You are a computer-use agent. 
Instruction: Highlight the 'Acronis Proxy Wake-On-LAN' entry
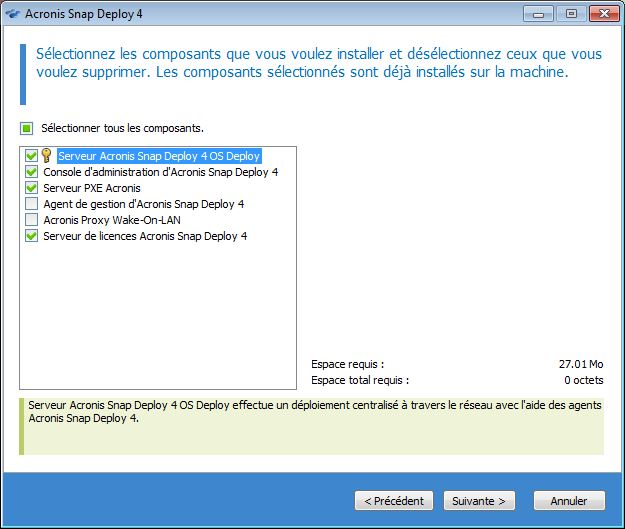pos(111,220)
